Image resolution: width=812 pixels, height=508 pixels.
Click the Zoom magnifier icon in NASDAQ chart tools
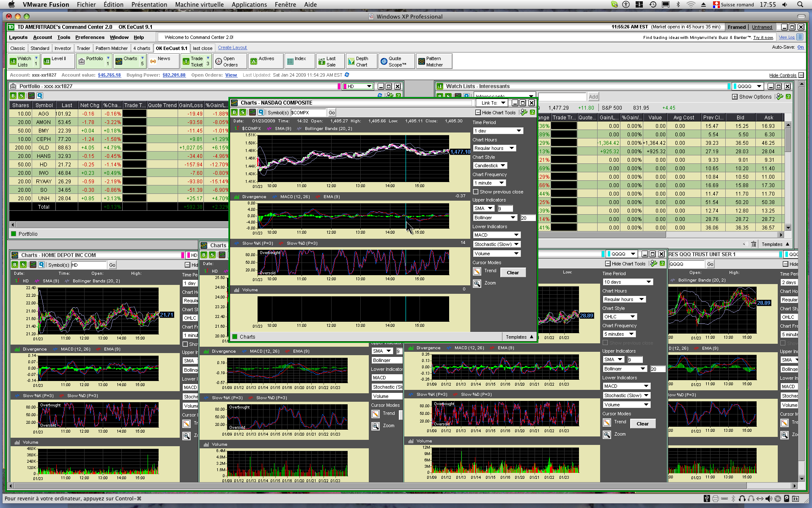pyautogui.click(x=477, y=283)
